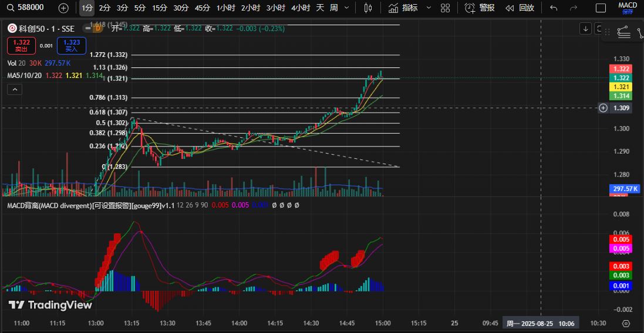The width and height of the screenshot is (644, 333).
Task: Expand the dropdown arrow next to 指标
Action: (x=429, y=8)
